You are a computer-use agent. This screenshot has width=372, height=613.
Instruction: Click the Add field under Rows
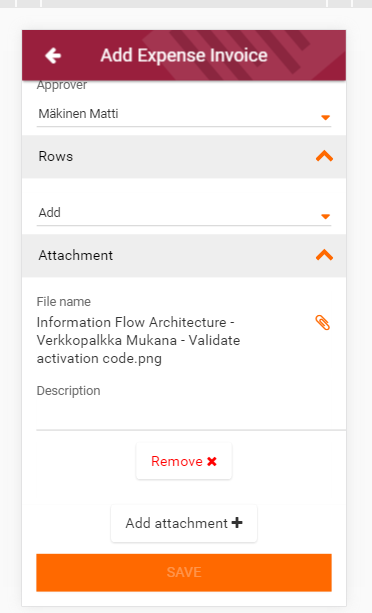(x=184, y=213)
